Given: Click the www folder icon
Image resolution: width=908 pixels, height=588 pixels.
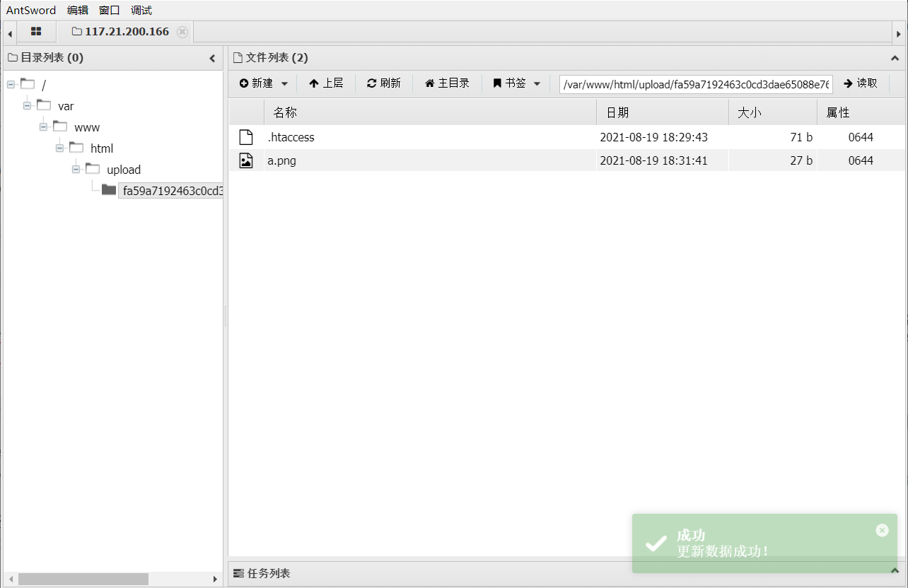Looking at the screenshot, I should click(60, 126).
